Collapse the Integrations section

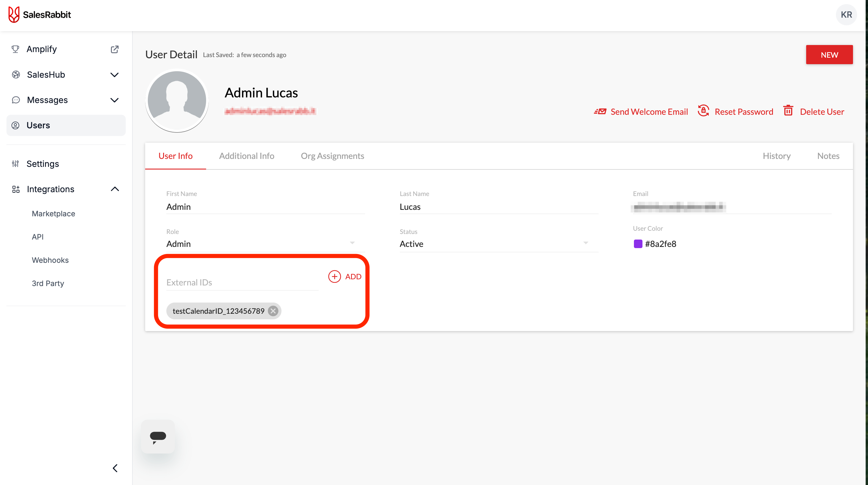point(115,189)
